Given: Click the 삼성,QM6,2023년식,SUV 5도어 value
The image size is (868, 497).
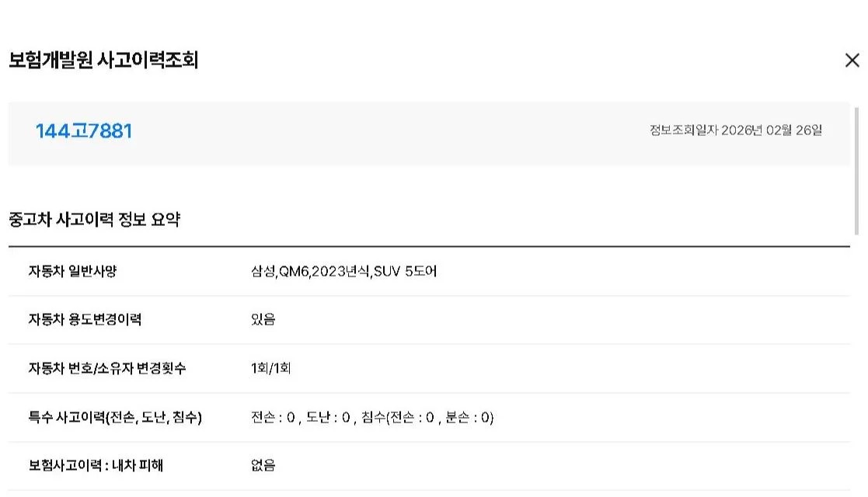Looking at the screenshot, I should click(x=343, y=272).
